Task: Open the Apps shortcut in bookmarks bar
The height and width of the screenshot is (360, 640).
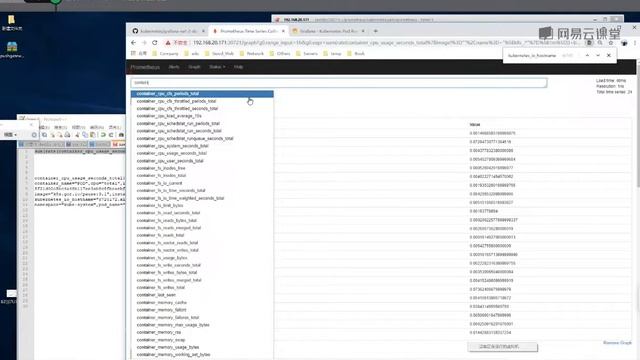Action: (x=139, y=53)
